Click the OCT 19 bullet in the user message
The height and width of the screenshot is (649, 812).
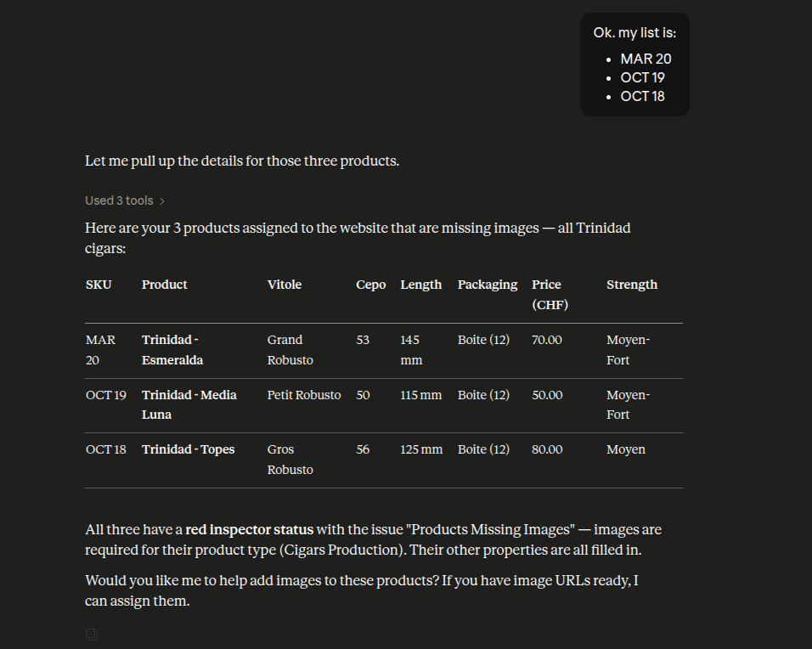pyautogui.click(x=642, y=77)
